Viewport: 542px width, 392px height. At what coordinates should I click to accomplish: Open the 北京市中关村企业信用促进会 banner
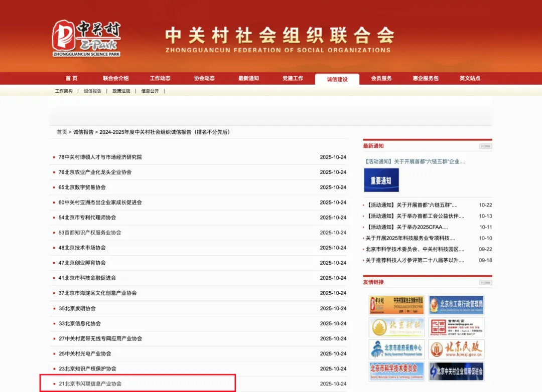pyautogui.click(x=456, y=371)
